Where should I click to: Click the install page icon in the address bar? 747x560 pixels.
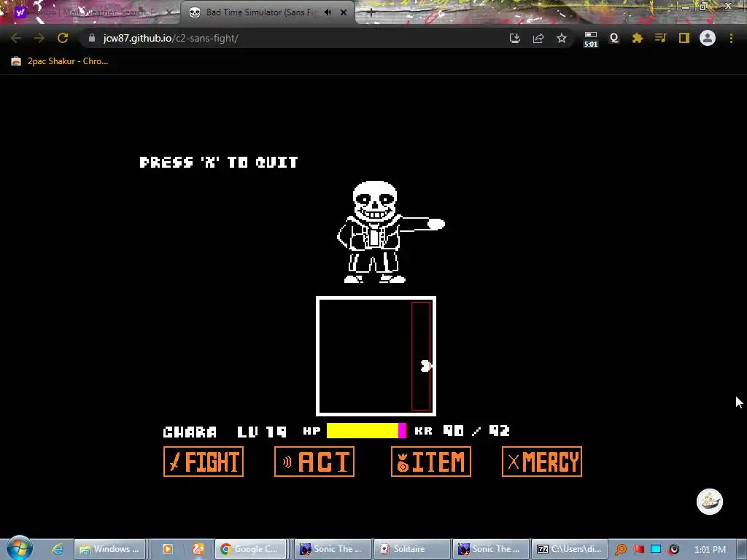pos(514,38)
